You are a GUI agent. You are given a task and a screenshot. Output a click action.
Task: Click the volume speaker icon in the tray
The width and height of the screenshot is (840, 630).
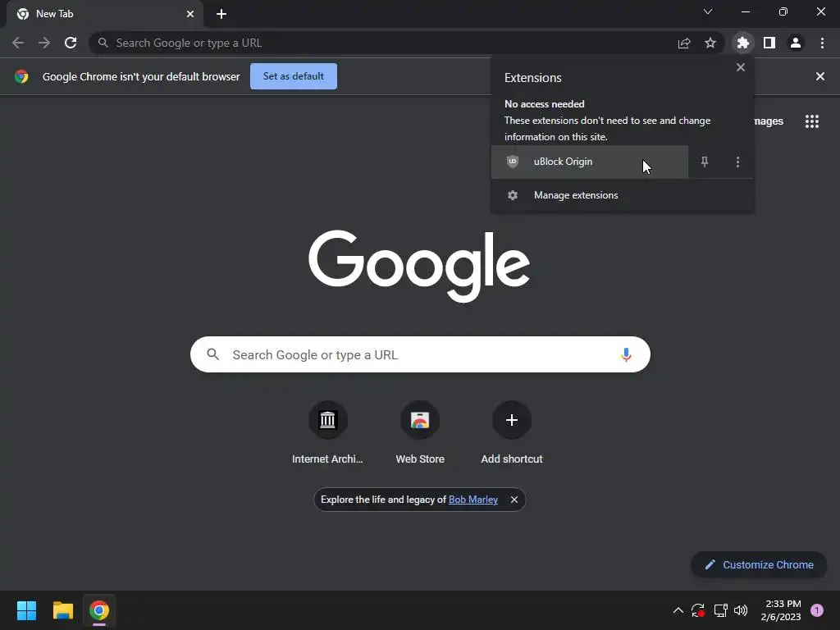741,610
